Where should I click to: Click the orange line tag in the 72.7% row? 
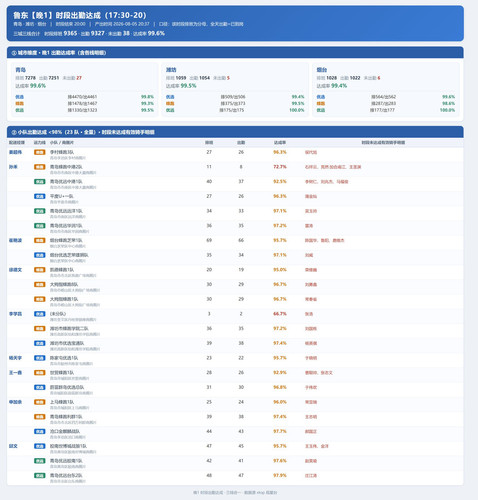coord(40,167)
